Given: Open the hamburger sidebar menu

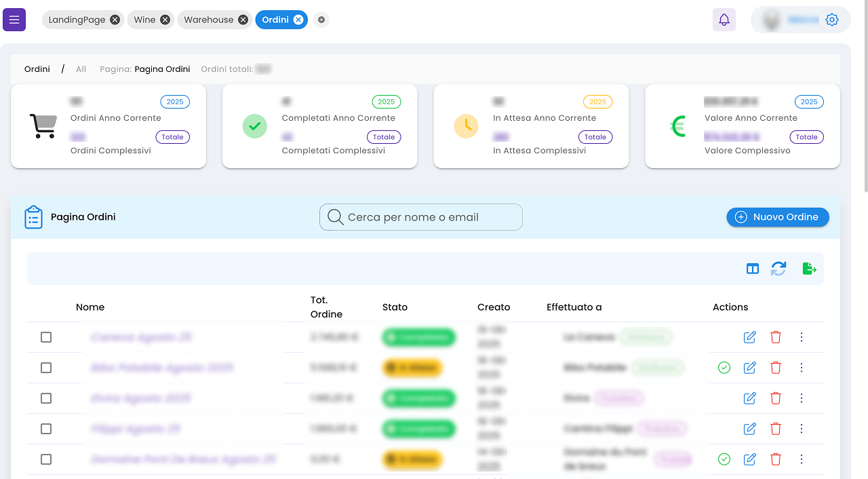Looking at the screenshot, I should (14, 20).
